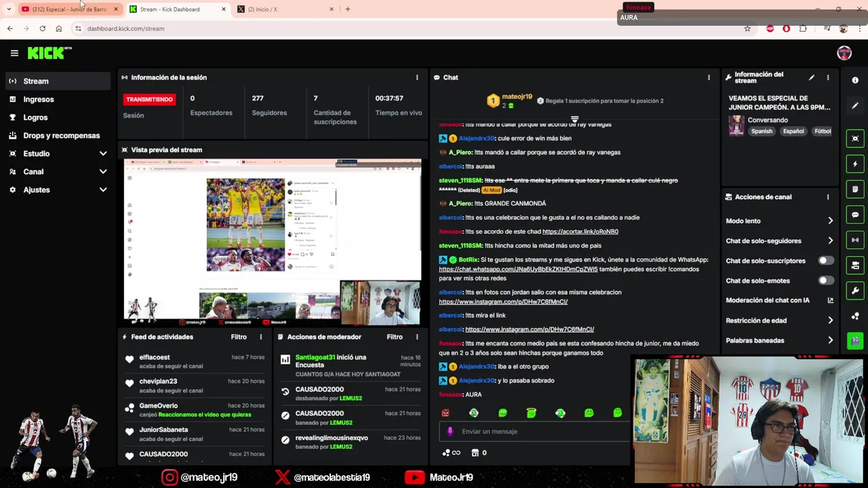Open Chat panel three-dot menu
This screenshot has width=868, height=488.
[709, 77]
